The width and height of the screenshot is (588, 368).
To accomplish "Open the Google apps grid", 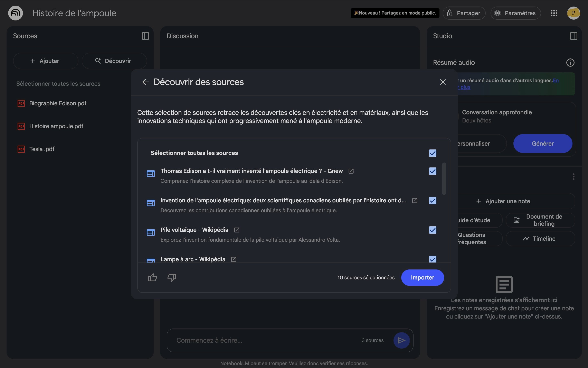I will 554,13.
